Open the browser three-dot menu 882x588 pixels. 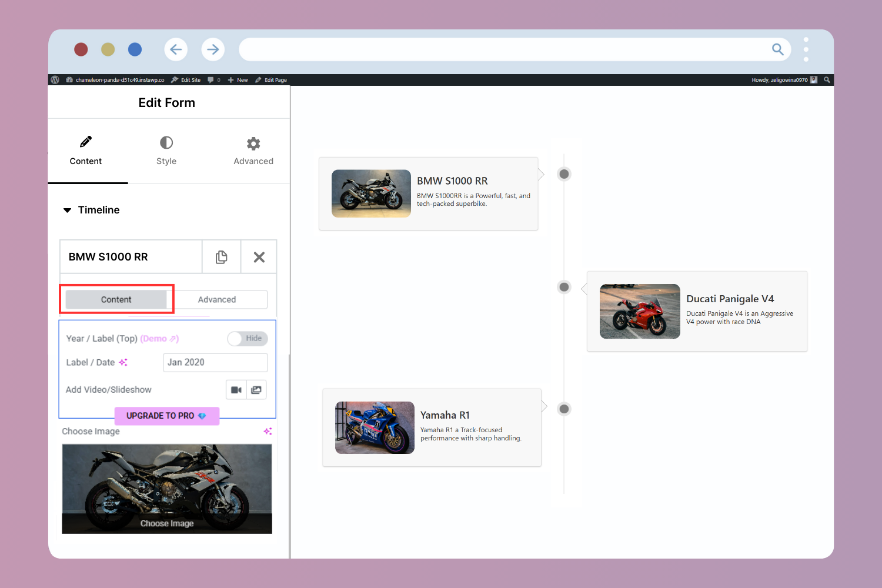(x=806, y=49)
